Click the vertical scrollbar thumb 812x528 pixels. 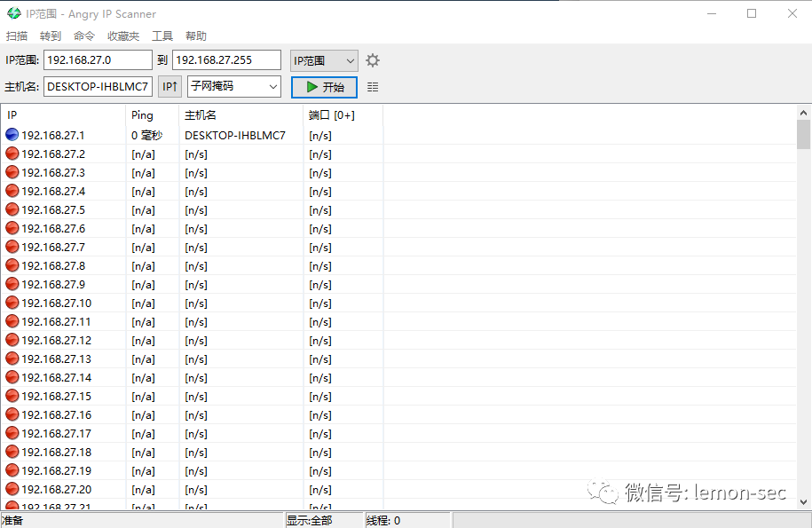click(803, 135)
